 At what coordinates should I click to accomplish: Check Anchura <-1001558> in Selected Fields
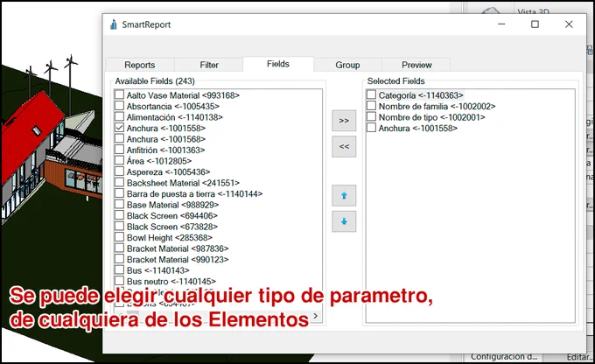(x=371, y=128)
